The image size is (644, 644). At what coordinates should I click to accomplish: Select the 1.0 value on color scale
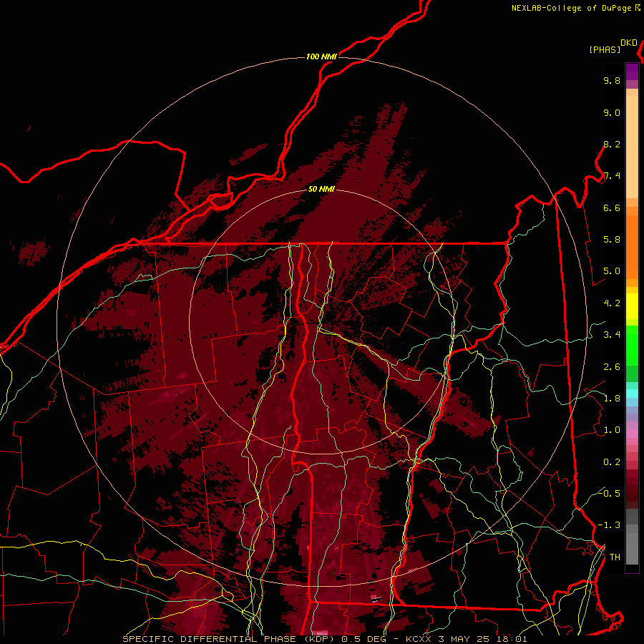click(612, 430)
